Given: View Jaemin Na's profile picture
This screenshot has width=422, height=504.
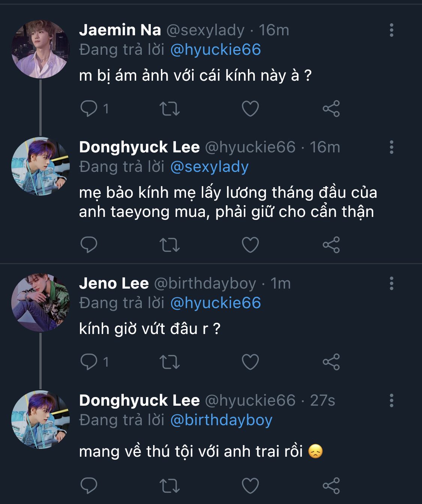Looking at the screenshot, I should pos(40,49).
